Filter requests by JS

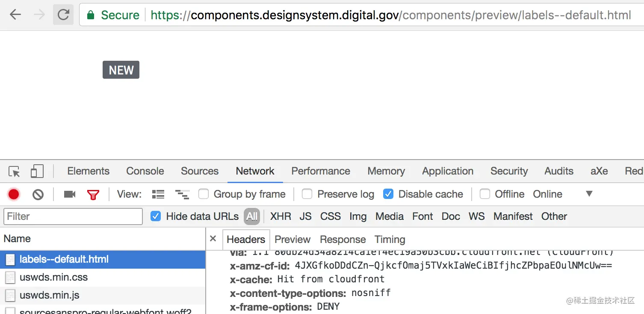pyautogui.click(x=305, y=216)
